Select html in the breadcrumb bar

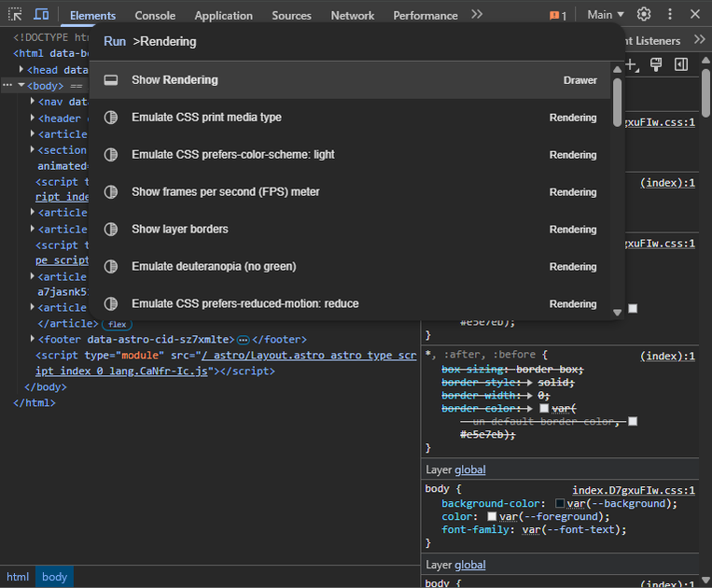click(17, 577)
